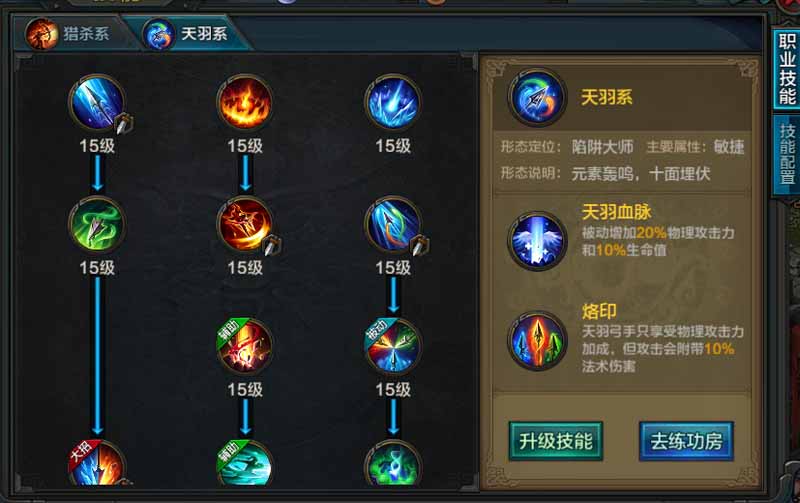
Task: Click the 升级技能 button
Action: point(556,441)
